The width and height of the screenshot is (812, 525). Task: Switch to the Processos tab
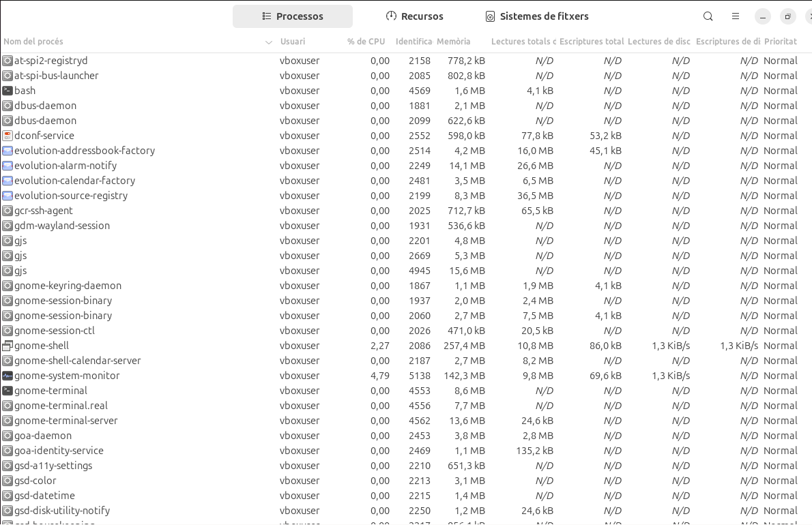(293, 16)
